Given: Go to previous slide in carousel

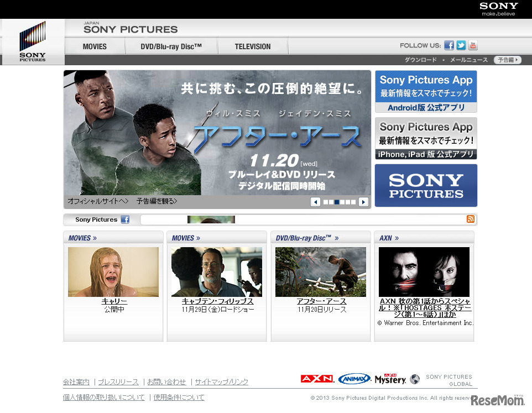Looking at the screenshot, I should click(316, 202).
